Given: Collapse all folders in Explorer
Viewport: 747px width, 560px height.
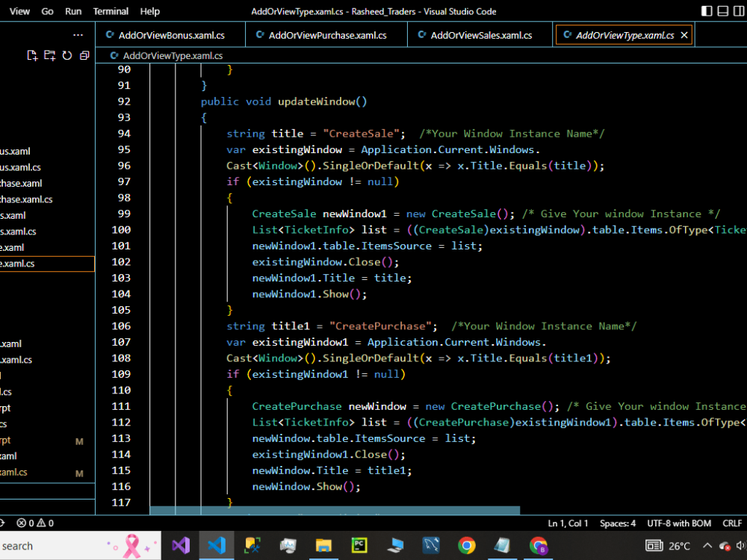Looking at the screenshot, I should coord(84,55).
